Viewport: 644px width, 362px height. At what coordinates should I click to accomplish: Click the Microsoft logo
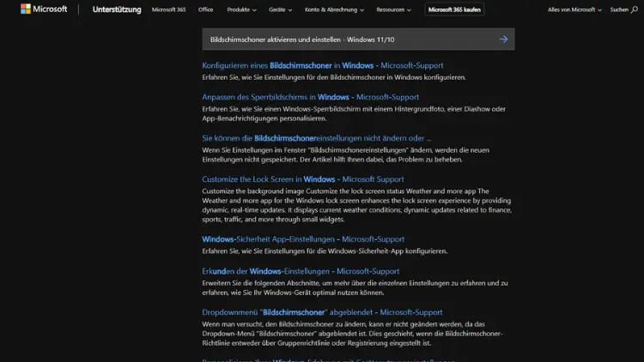tap(44, 9)
